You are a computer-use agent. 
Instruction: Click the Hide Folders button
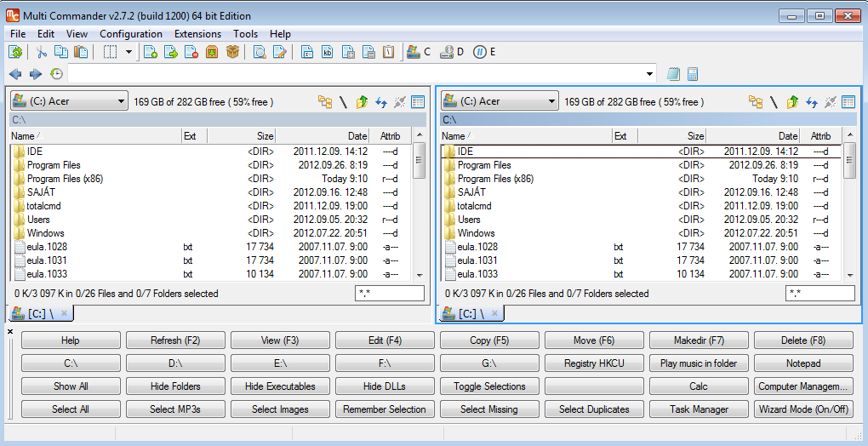pos(175,386)
